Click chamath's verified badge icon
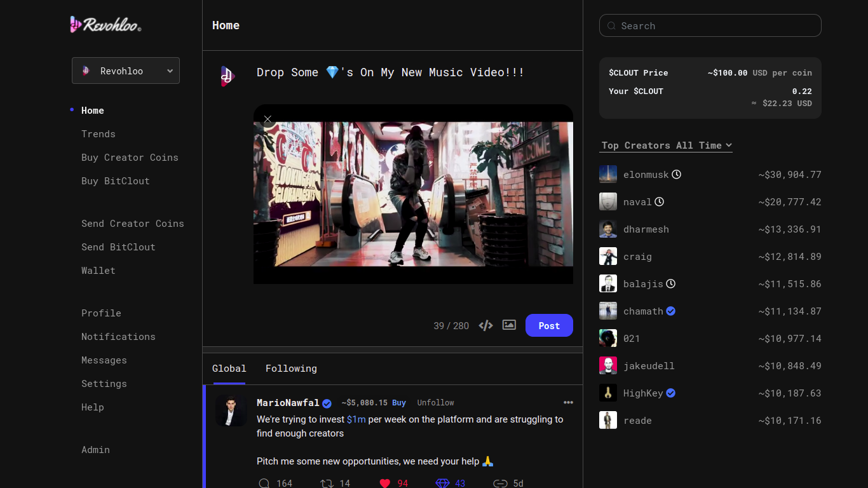 [670, 311]
